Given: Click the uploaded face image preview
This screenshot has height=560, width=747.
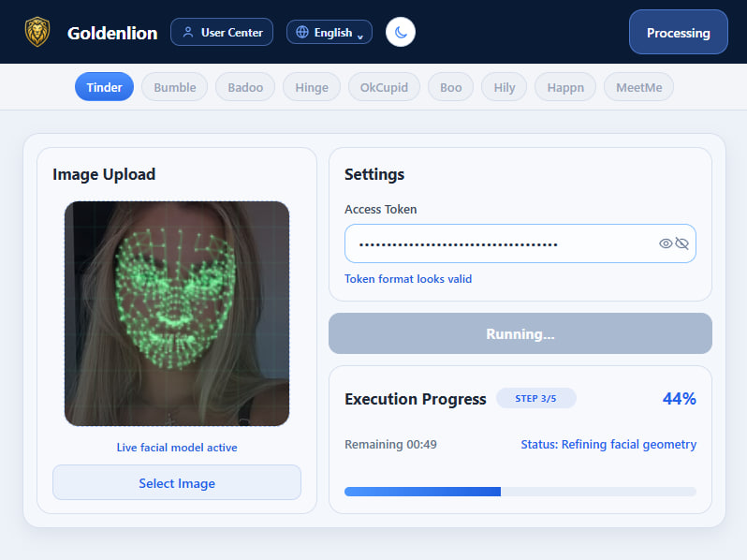Looking at the screenshot, I should tap(177, 313).
